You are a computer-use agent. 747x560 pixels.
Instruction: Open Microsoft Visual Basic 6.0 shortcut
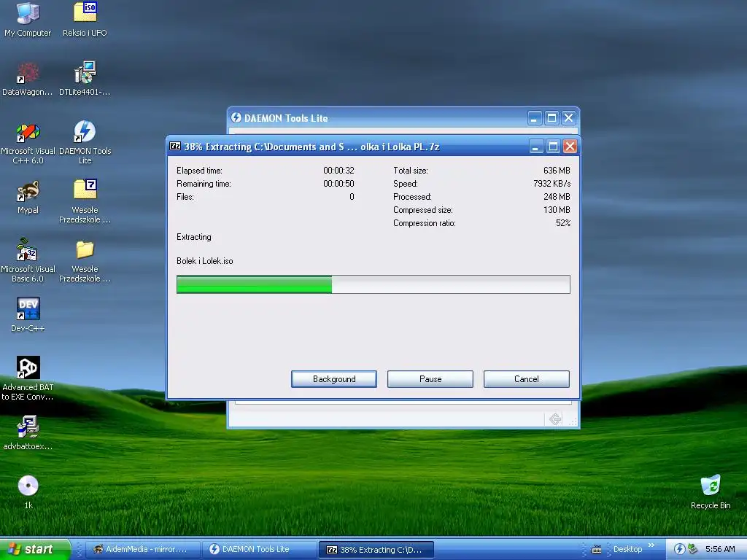28,260
